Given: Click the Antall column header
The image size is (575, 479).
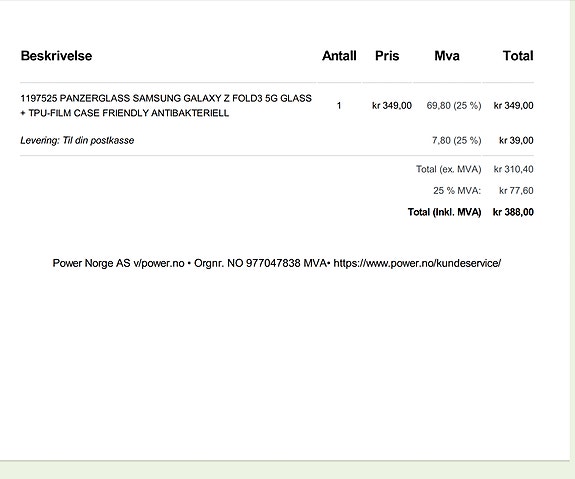Looking at the screenshot, I should [x=339, y=56].
